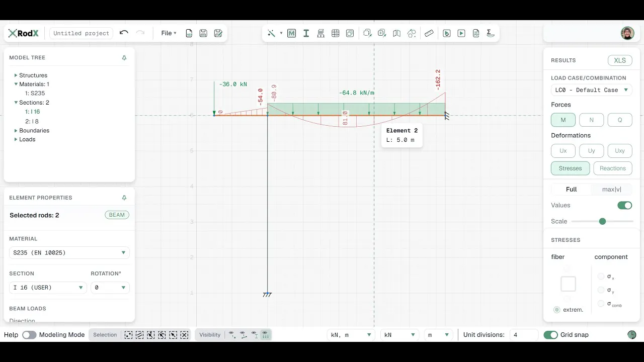This screenshot has height=362, width=644.
Task: Open the load case LC0 dropdown
Action: tap(591, 90)
